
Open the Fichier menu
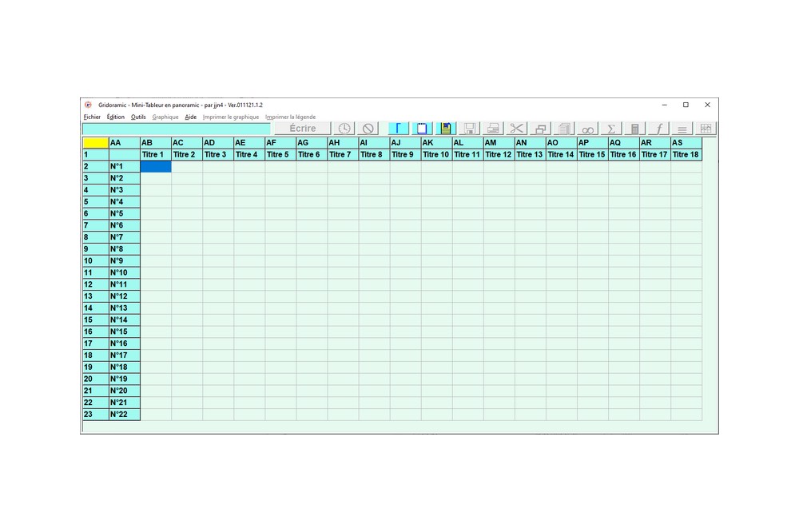pyautogui.click(x=92, y=117)
